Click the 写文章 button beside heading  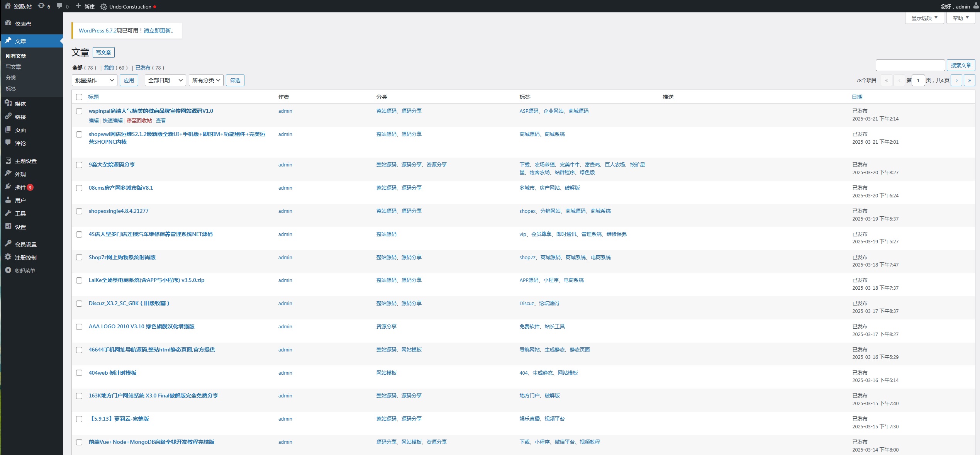(x=103, y=52)
